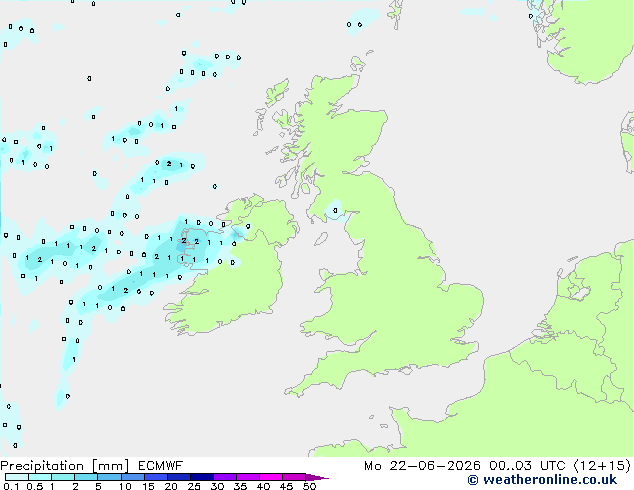The width and height of the screenshot is (634, 490).
Task: Click the 5–10 mm legend color swatch
Action: tap(110, 477)
